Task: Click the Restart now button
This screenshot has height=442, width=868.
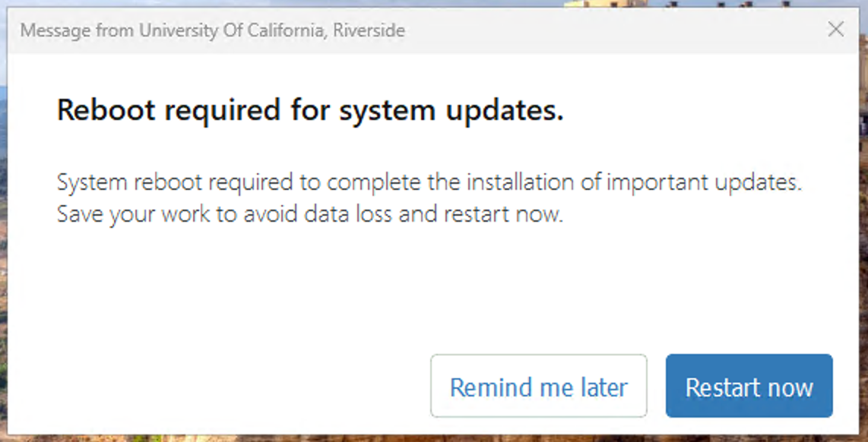Action: click(x=749, y=387)
